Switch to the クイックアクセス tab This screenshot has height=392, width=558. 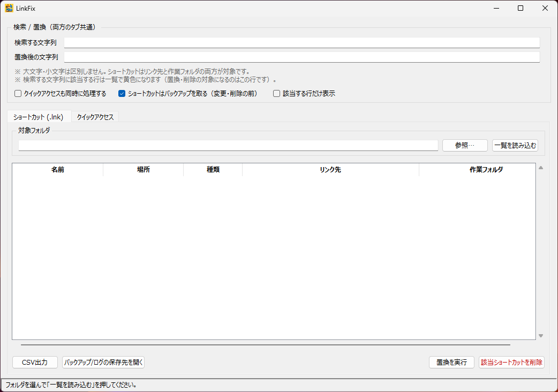tap(95, 117)
